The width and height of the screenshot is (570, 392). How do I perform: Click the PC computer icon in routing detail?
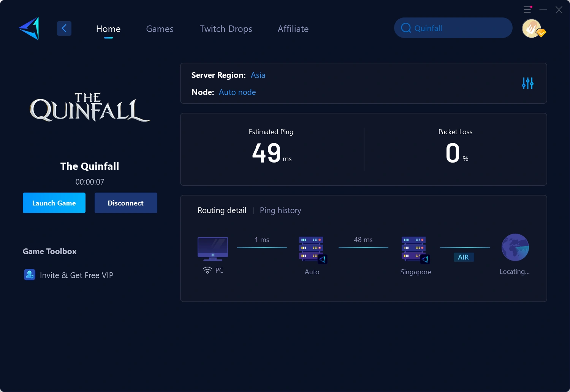[212, 248]
